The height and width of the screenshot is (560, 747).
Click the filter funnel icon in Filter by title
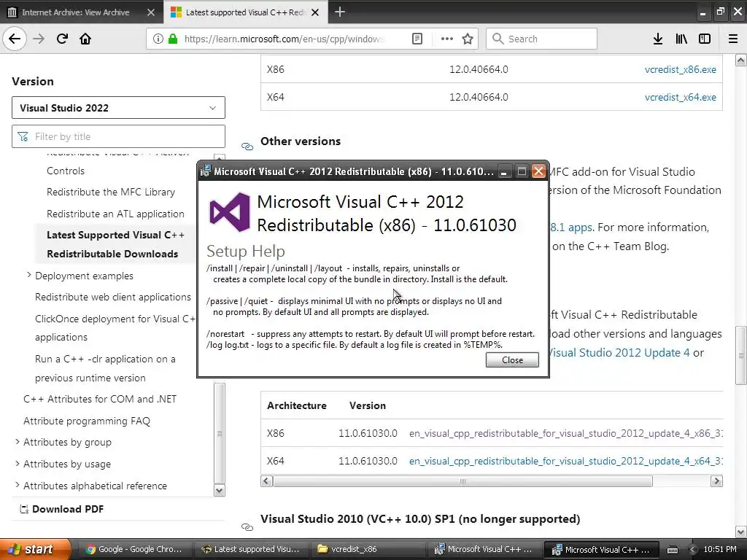point(23,136)
